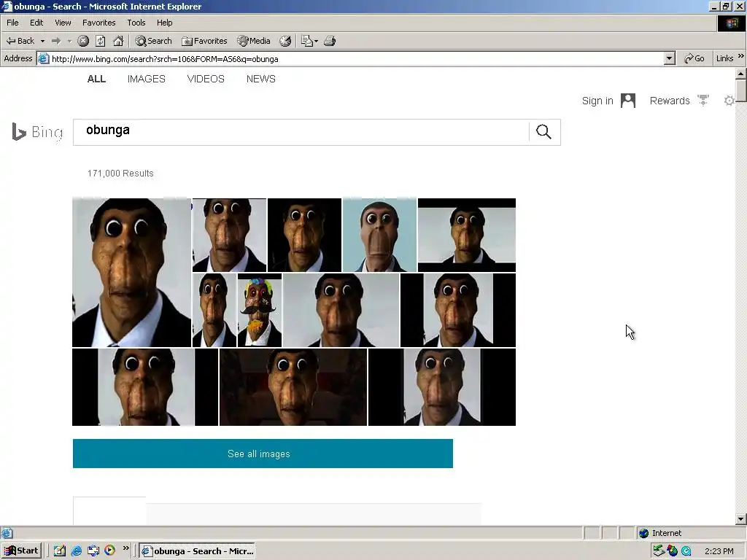
Task: Open Bing settings gear icon
Action: pos(729,101)
